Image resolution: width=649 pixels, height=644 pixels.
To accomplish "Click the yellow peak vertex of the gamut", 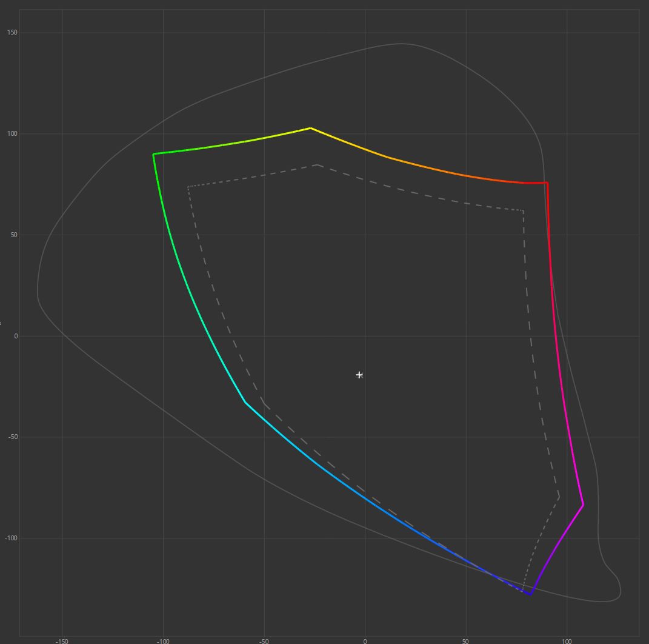I will click(x=310, y=128).
